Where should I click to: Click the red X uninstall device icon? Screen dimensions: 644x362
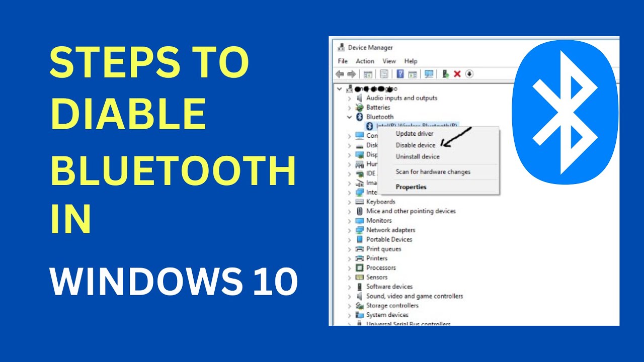click(457, 74)
